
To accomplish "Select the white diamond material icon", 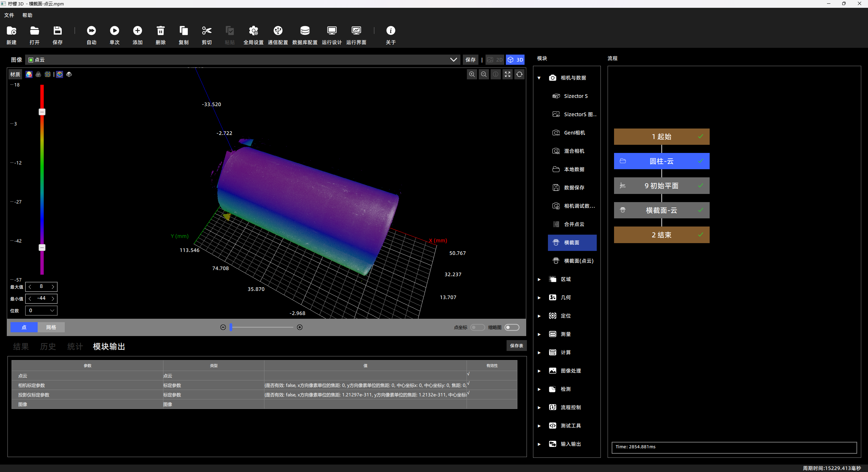I will click(69, 74).
